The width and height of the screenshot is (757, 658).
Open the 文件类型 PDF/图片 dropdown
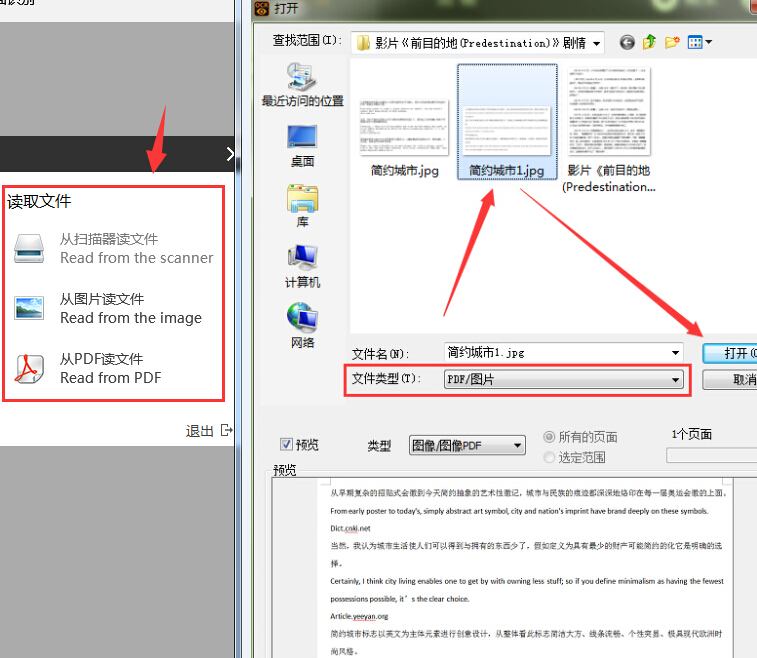pos(563,379)
